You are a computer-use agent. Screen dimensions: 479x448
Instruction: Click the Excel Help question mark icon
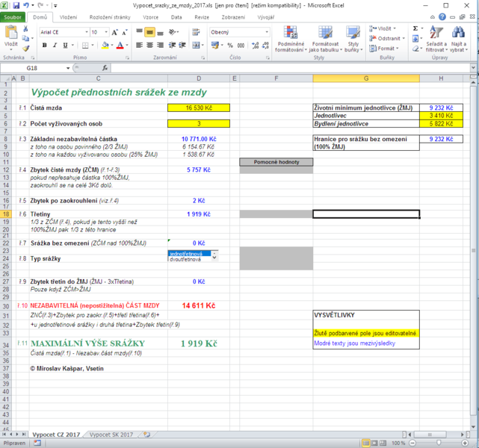442,17
